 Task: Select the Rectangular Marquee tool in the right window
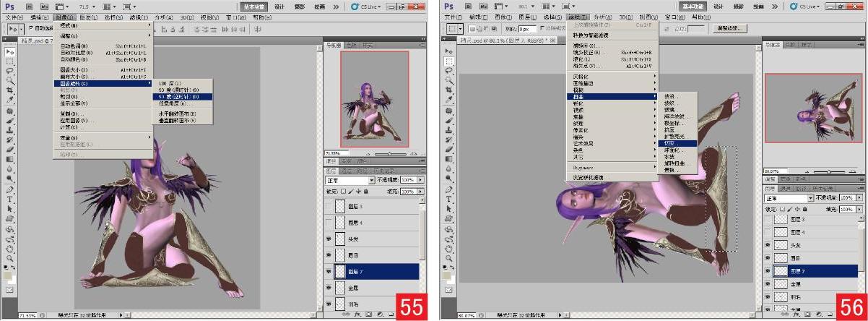[x=449, y=61]
